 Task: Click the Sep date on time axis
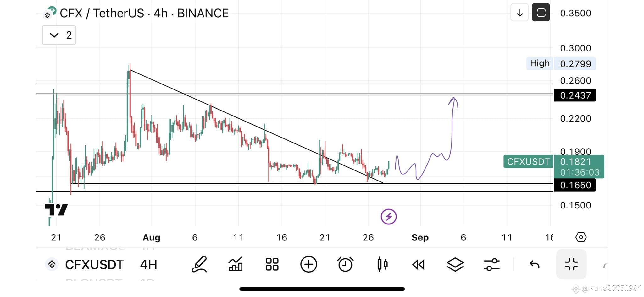point(420,238)
